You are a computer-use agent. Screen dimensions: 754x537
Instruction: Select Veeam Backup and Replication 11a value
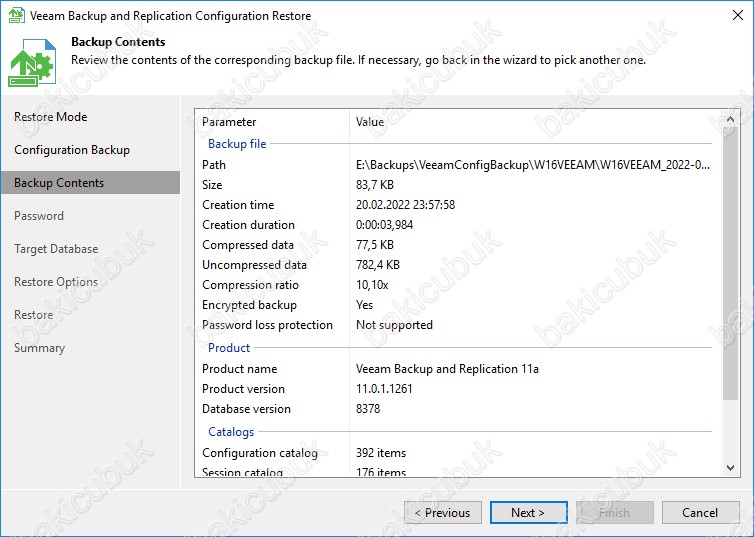tap(447, 369)
